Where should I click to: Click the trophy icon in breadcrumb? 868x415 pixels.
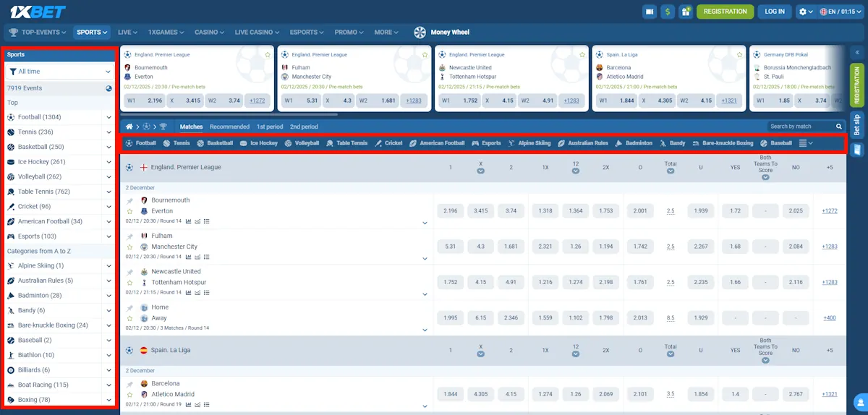click(163, 127)
